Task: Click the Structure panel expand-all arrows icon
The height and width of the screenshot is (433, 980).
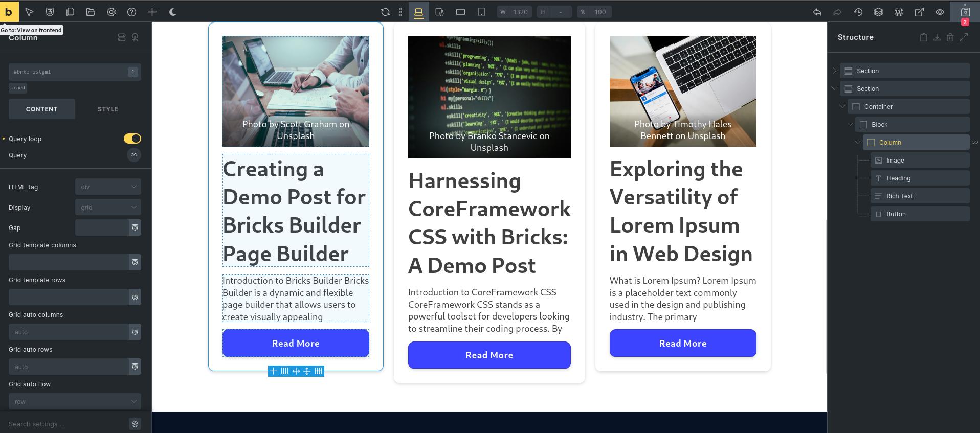Action: [964, 37]
